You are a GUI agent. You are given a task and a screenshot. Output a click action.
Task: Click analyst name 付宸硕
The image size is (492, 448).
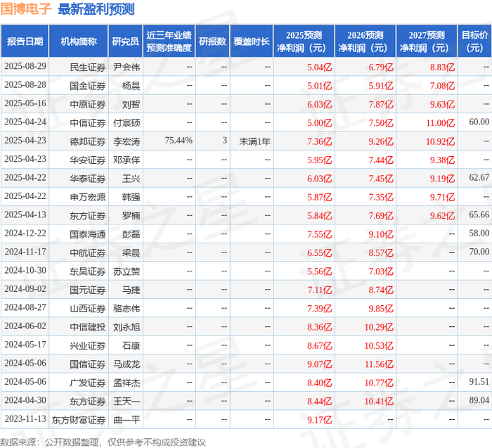pos(127,123)
